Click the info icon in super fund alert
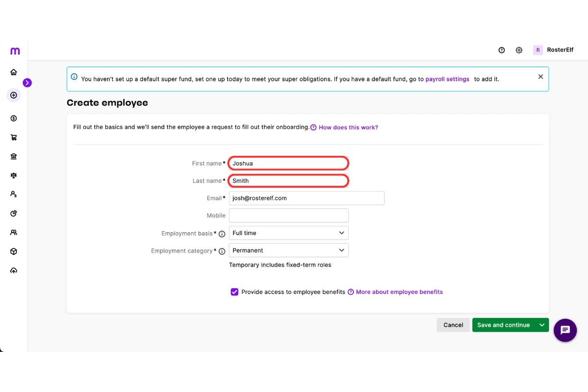Image resolution: width=588 pixels, height=392 pixels. pyautogui.click(x=74, y=76)
